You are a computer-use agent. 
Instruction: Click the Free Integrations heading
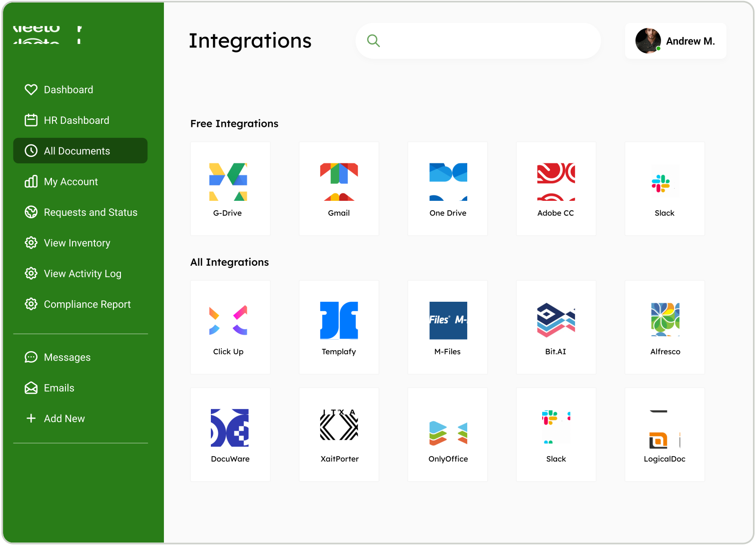tap(234, 124)
